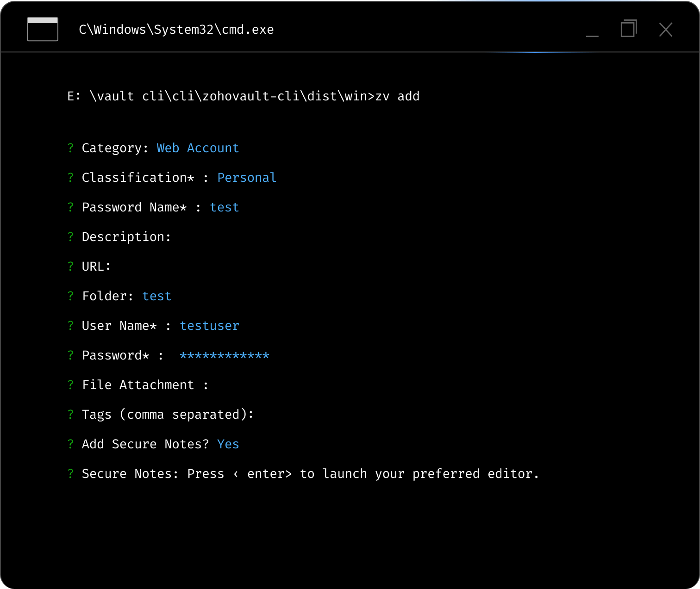The height and width of the screenshot is (589, 700).
Task: Click the Password Name value 'test'
Action: pos(225,207)
